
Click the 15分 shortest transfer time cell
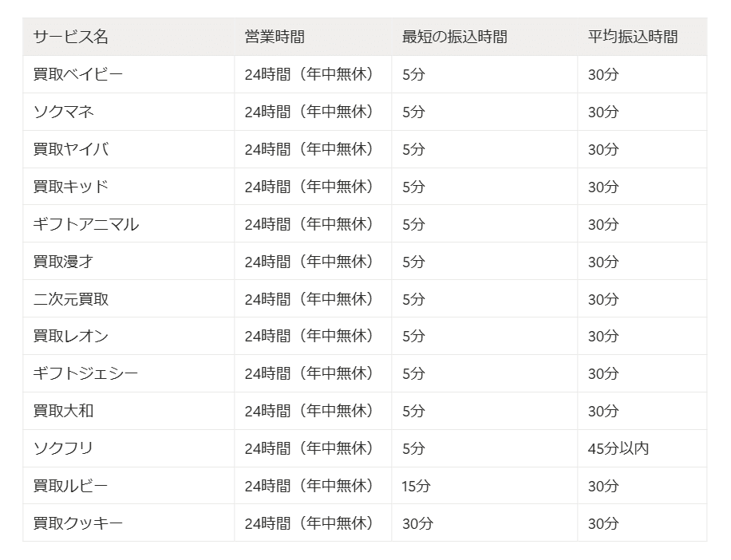point(417,486)
